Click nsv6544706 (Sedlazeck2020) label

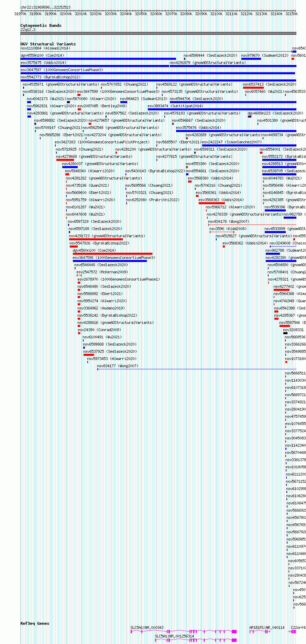pyautogui.click(x=196, y=99)
